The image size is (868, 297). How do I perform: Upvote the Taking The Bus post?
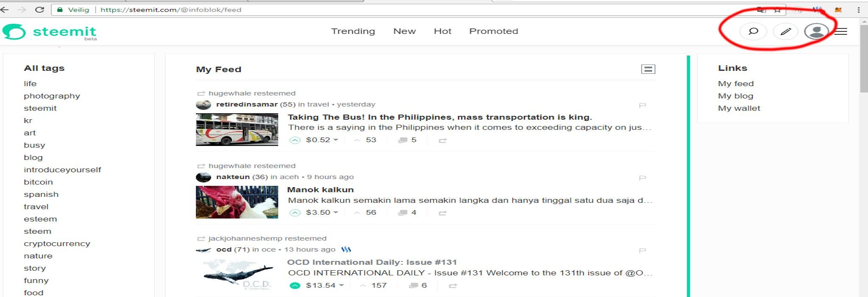[x=295, y=140]
